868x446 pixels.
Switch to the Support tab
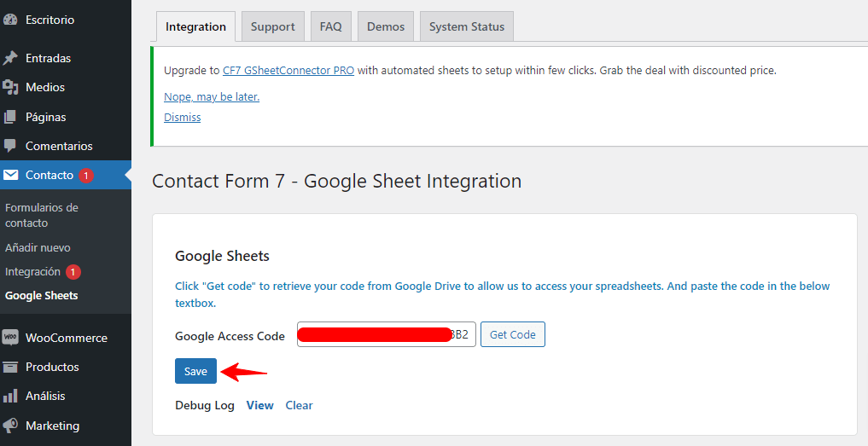click(273, 26)
